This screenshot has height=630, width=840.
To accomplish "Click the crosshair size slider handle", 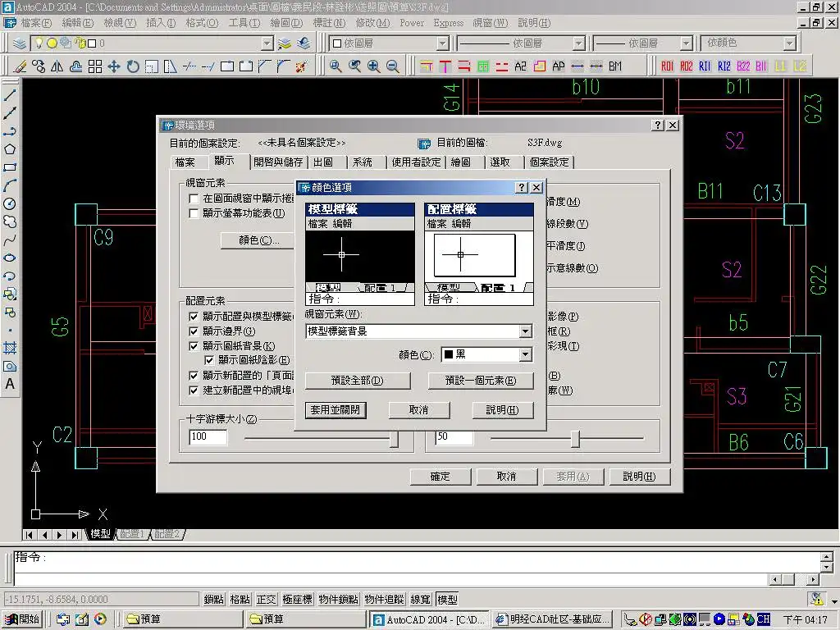I will pyautogui.click(x=394, y=440).
